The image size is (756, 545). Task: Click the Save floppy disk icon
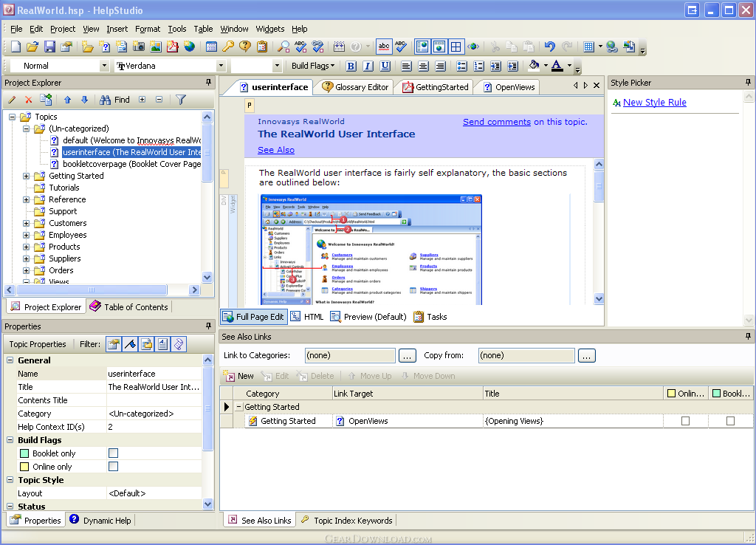point(49,47)
